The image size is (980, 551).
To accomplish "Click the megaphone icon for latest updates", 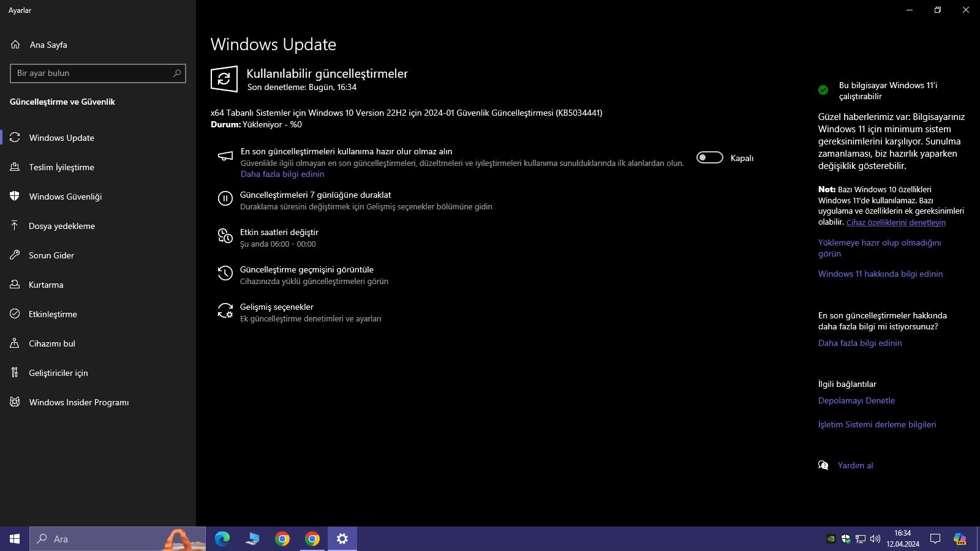I will click(x=225, y=156).
